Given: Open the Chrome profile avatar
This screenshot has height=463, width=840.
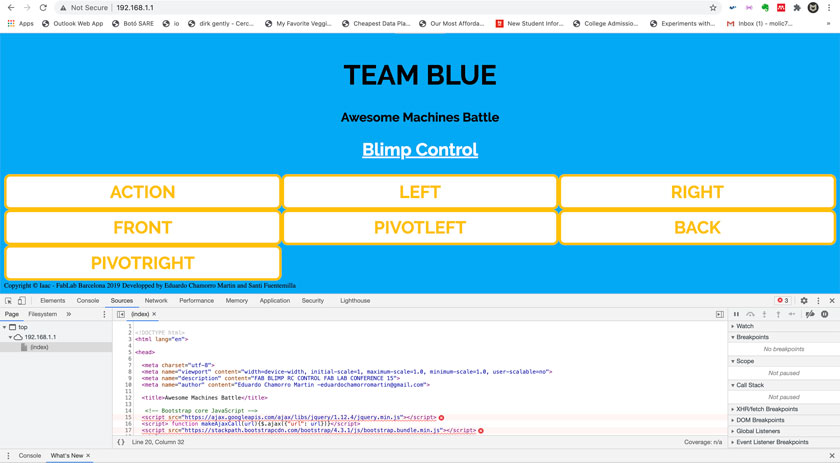Looking at the screenshot, I should click(x=813, y=8).
